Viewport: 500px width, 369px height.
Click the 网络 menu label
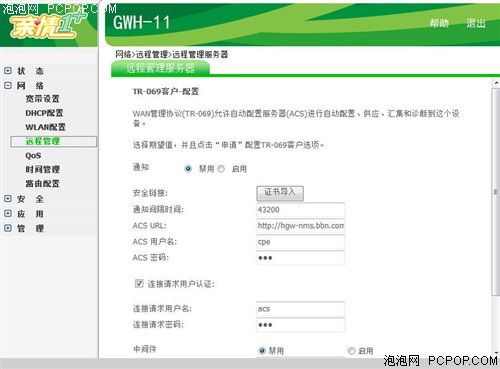(x=30, y=85)
